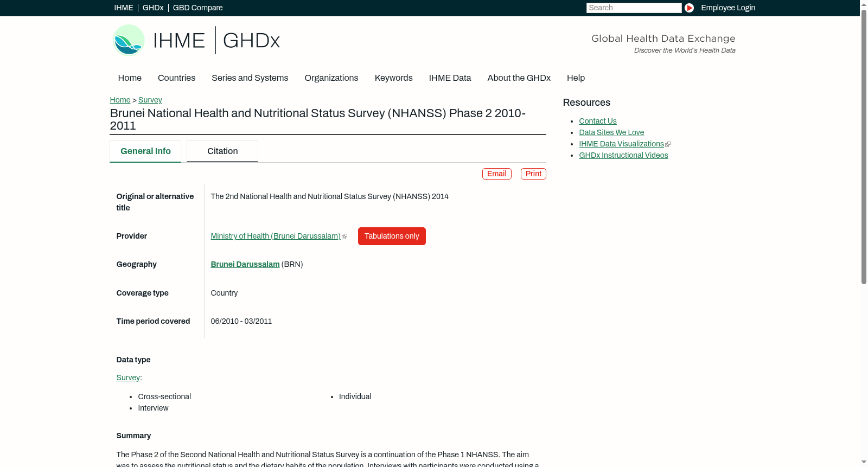Select the General Info tab
Screen dimensions: 868x467
pyautogui.click(x=145, y=151)
